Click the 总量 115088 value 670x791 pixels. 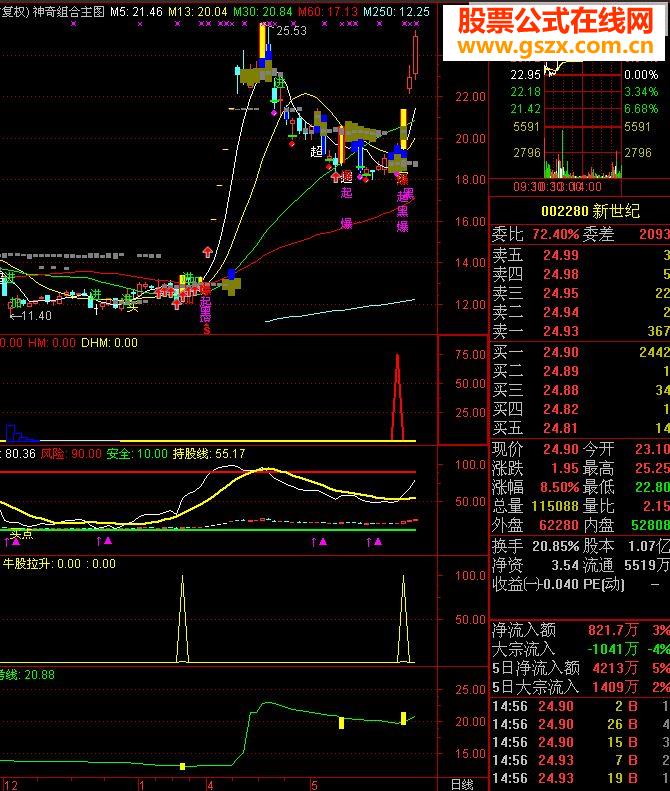tap(555, 506)
